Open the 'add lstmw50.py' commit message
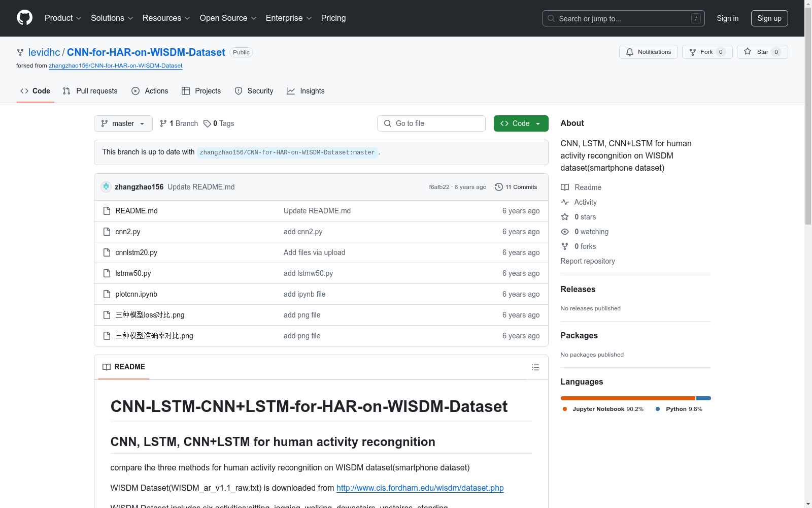The image size is (812, 508). tap(308, 273)
